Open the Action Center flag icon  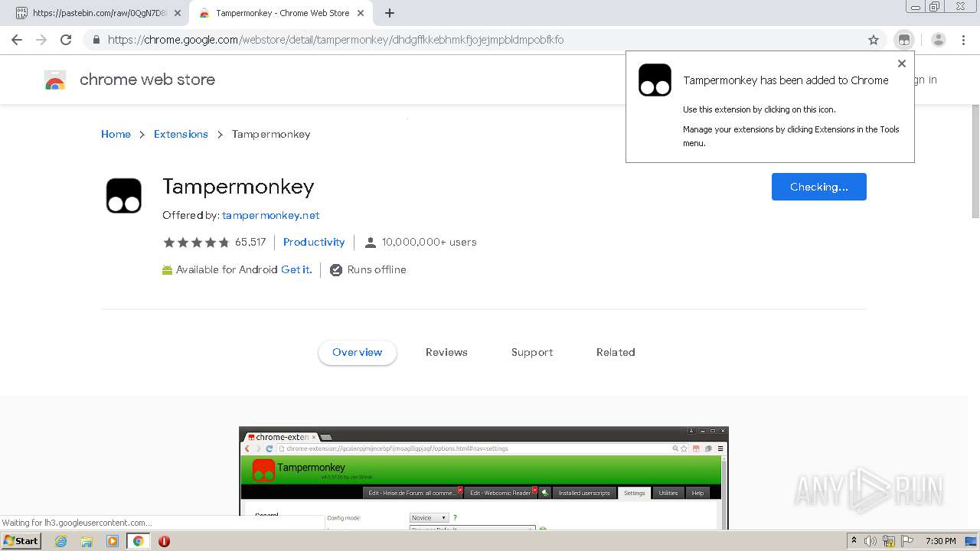click(x=906, y=541)
